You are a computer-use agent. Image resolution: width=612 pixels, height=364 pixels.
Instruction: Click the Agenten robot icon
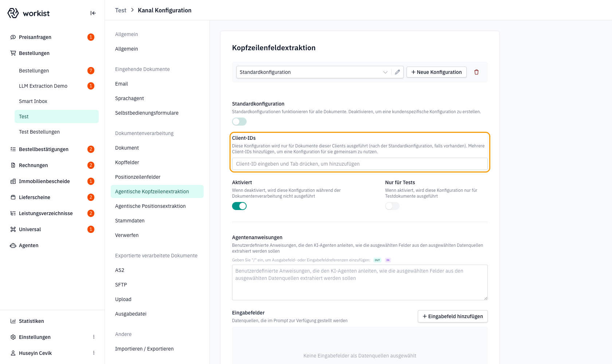13,245
